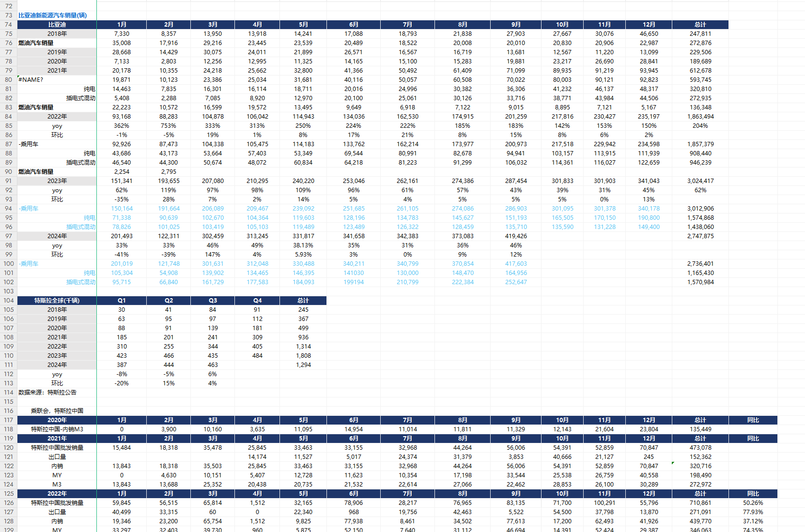Click the total value 1,574,868
This screenshot has height=532, width=805.
(x=700, y=218)
